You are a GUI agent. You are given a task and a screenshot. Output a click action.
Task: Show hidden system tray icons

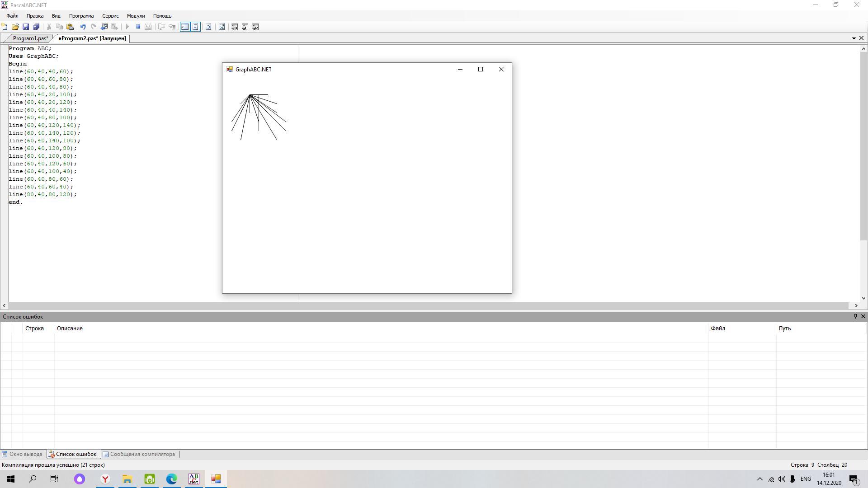(759, 479)
